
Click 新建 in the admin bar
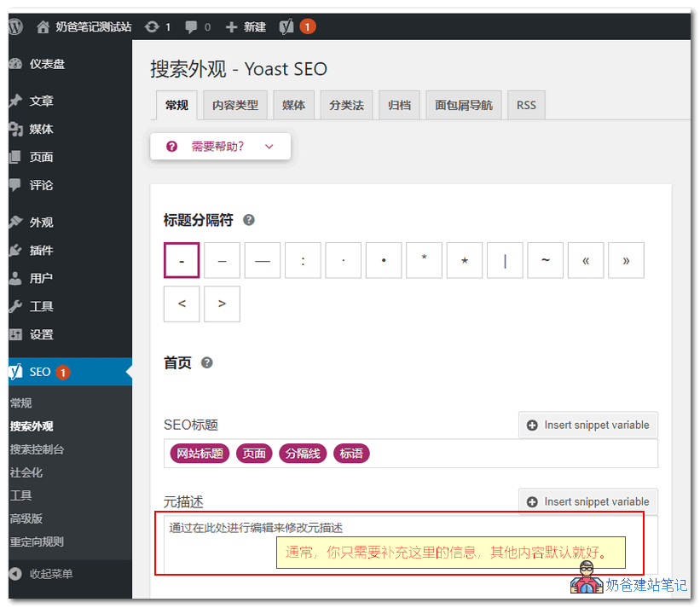coord(246,26)
